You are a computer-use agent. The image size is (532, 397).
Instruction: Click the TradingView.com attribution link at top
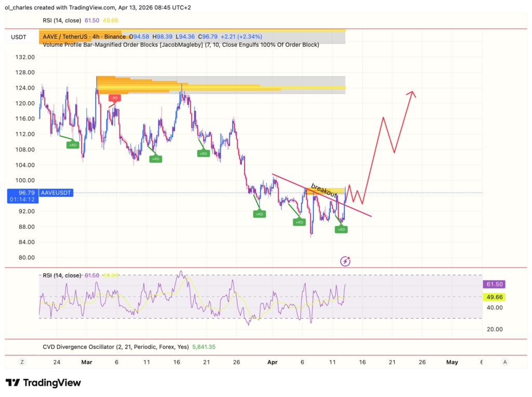(x=88, y=7)
